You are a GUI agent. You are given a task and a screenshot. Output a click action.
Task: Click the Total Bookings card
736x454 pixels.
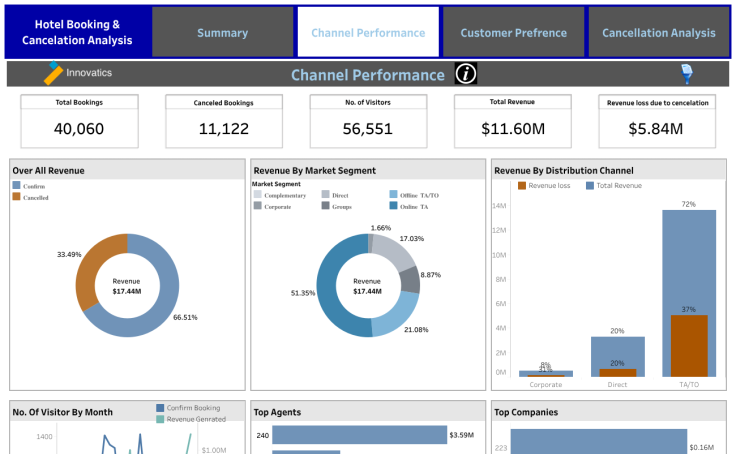point(78,120)
